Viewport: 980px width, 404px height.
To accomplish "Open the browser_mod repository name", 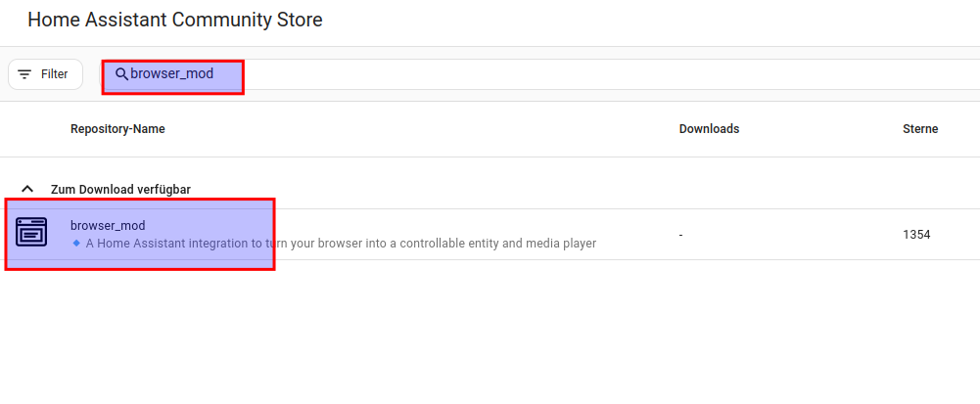I will coord(108,226).
